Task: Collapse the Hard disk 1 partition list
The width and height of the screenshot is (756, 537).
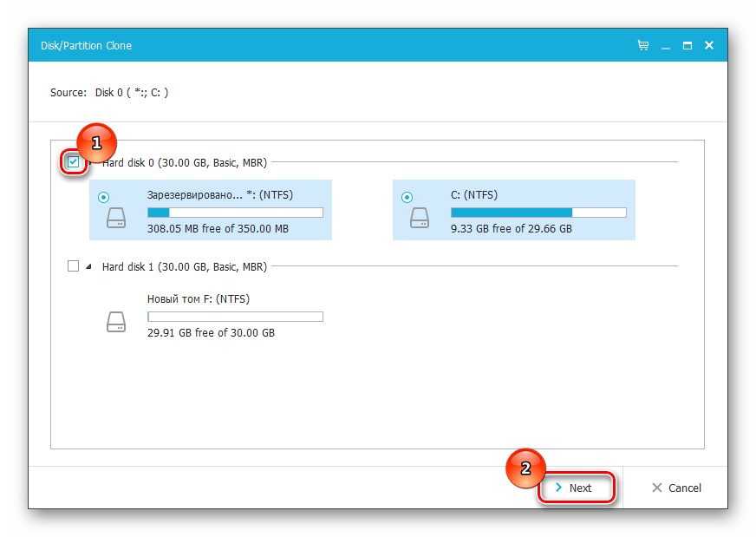Action: [88, 267]
